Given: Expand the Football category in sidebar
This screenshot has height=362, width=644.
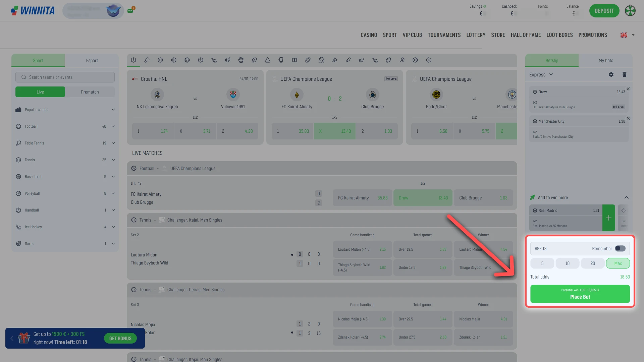Looking at the screenshot, I should coord(113,126).
